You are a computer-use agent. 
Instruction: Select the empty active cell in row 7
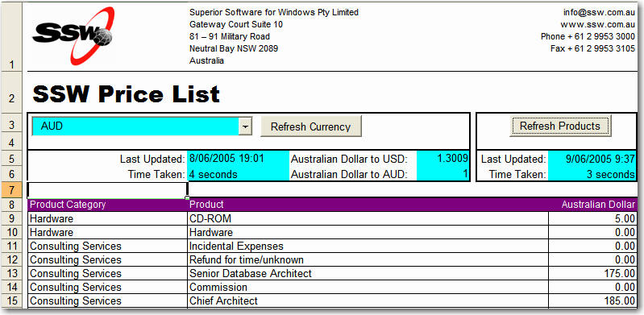click(x=108, y=189)
